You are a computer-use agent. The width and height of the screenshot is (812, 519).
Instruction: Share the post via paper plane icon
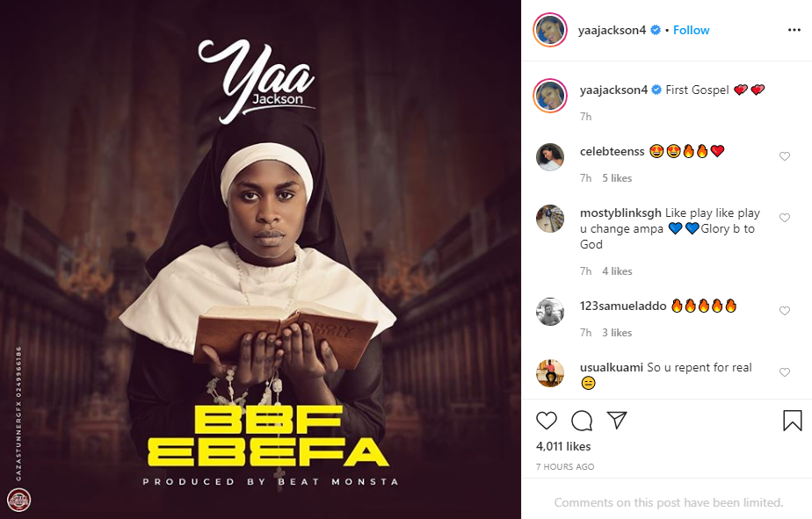(617, 420)
